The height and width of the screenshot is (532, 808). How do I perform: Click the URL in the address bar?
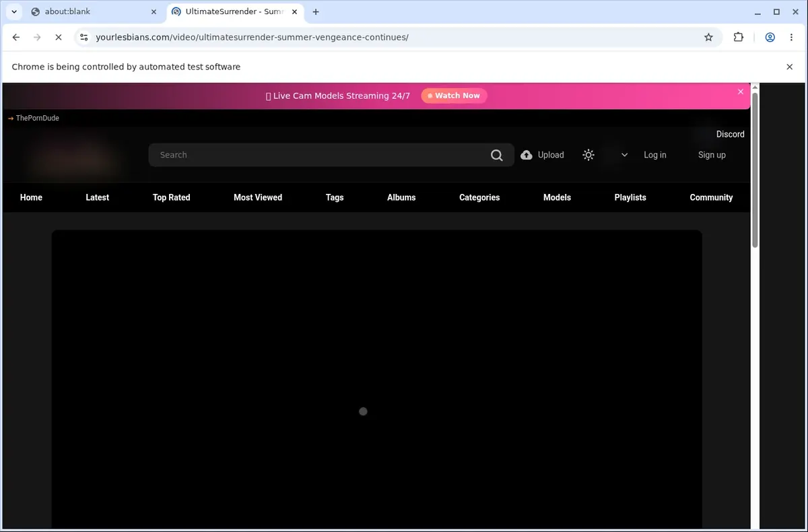tap(252, 37)
